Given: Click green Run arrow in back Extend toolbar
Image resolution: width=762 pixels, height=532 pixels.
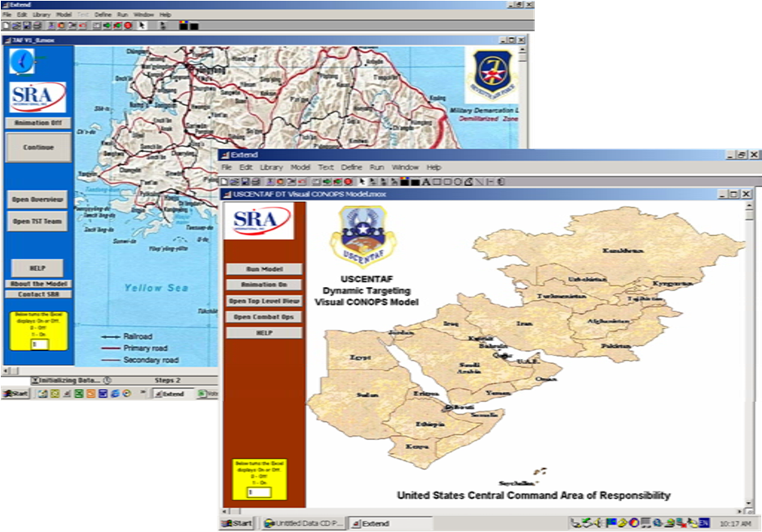Looking at the screenshot, I should click(107, 26).
